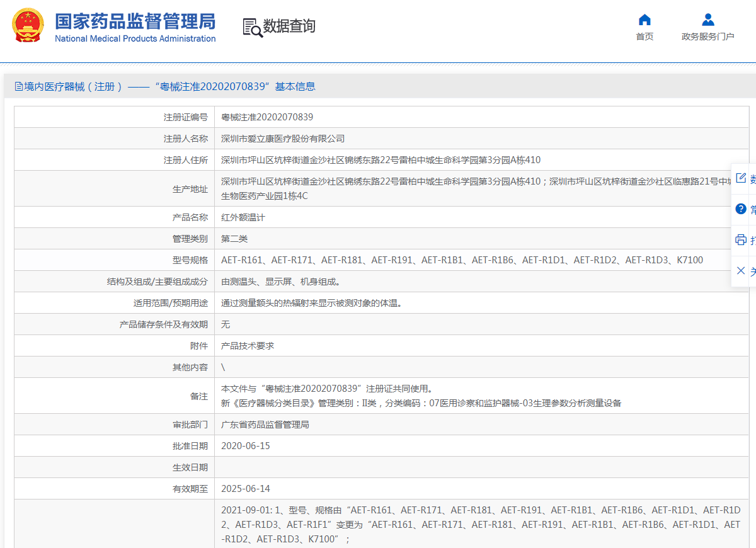Open 国家药品监督管理局 site title
The width and height of the screenshot is (756, 548).
[x=135, y=21]
